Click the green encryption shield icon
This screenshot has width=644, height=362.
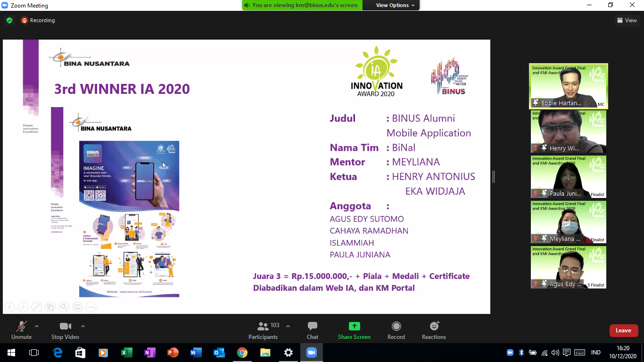click(x=9, y=20)
